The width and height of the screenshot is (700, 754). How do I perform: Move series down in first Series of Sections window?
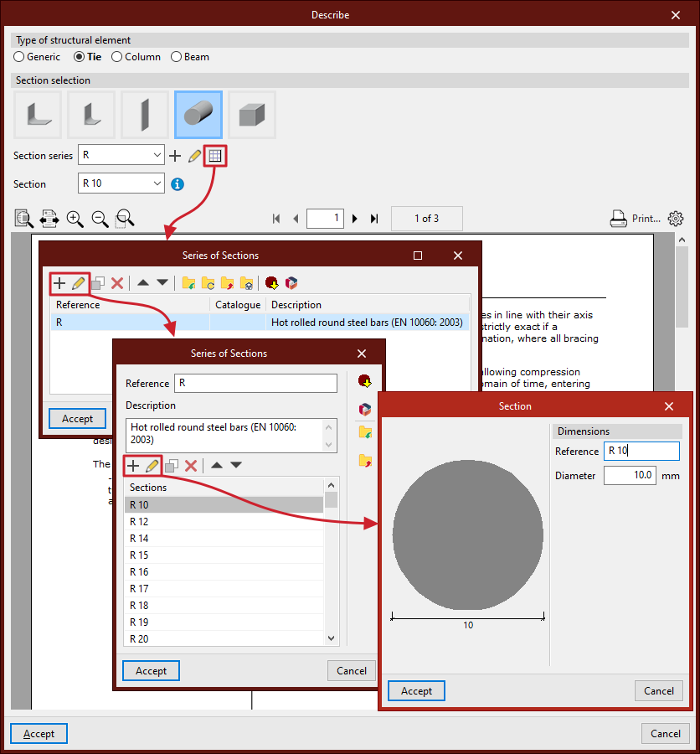(x=162, y=283)
